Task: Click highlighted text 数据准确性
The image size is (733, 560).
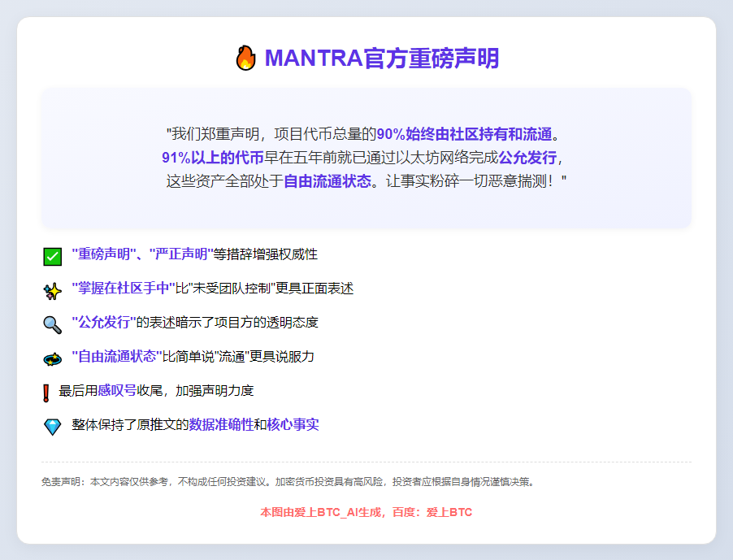Action: 221,424
